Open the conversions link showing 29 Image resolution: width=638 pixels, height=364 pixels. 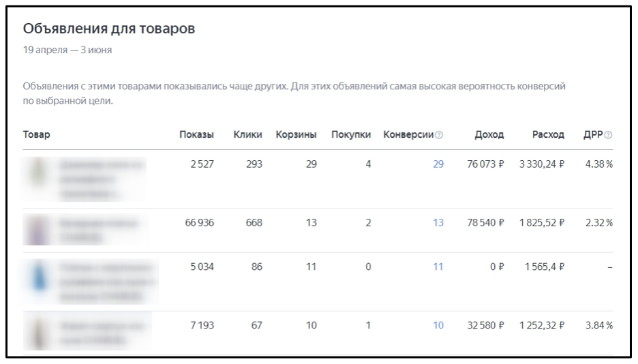click(438, 164)
